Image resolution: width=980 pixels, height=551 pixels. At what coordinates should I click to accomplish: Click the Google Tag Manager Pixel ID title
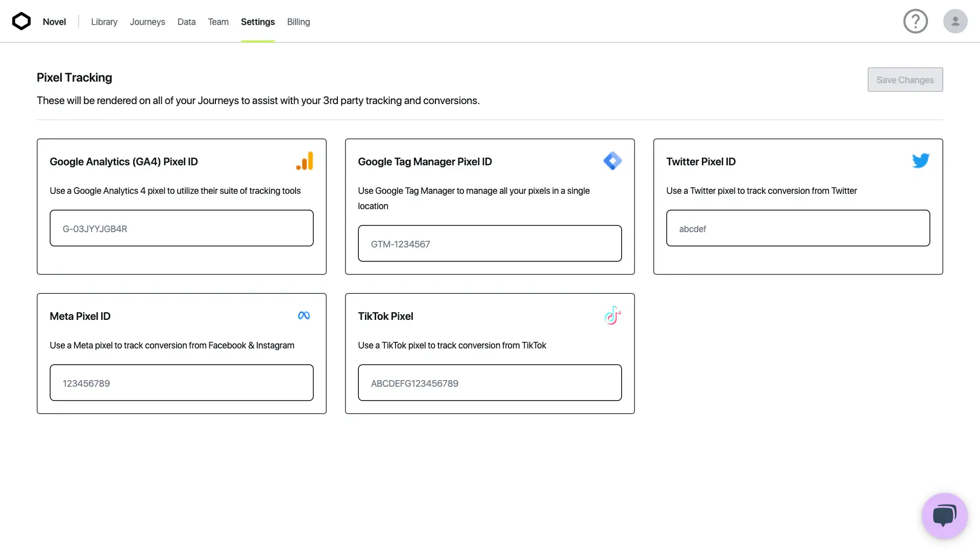click(x=425, y=162)
